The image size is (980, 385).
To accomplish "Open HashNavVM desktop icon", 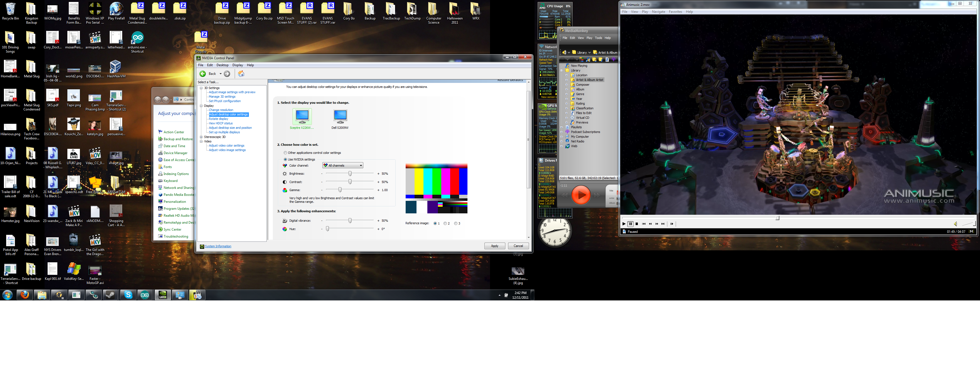I will tap(116, 69).
